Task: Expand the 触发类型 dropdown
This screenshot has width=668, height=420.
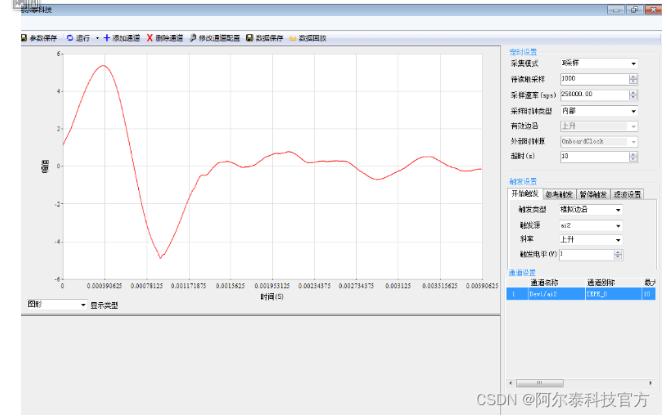Action: tap(590, 210)
